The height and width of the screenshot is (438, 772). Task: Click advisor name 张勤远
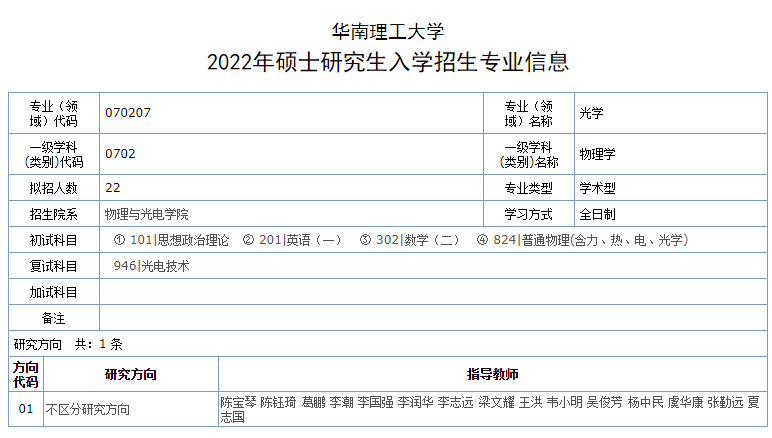point(725,402)
